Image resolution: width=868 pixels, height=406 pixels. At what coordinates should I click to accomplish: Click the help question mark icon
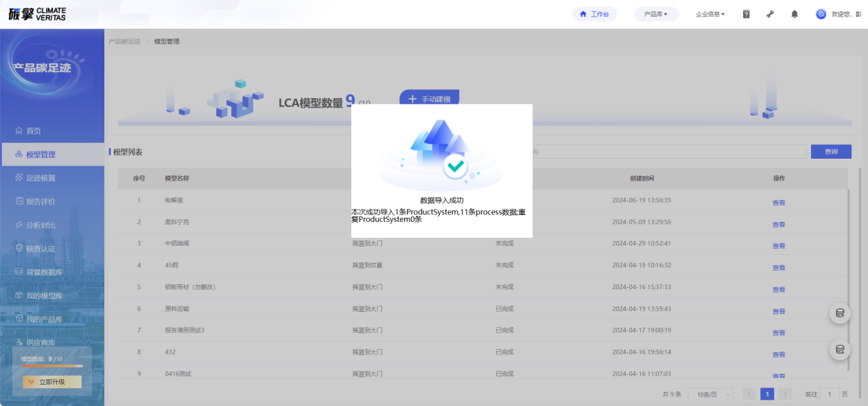746,14
